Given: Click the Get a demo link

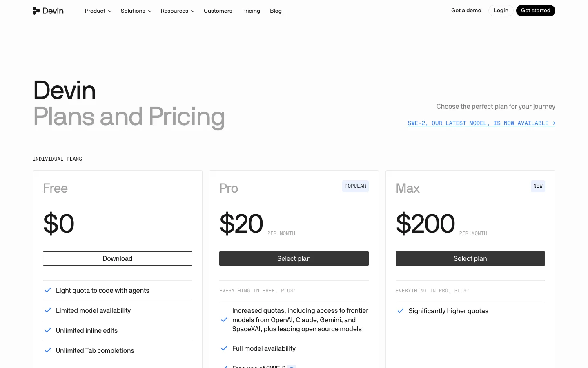Looking at the screenshot, I should pyautogui.click(x=466, y=11).
